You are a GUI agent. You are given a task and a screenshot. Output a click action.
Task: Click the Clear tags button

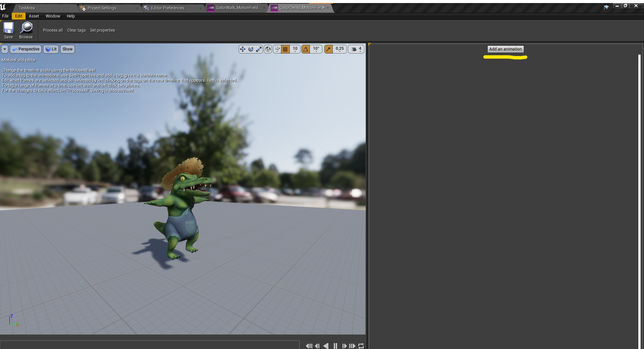coord(76,30)
